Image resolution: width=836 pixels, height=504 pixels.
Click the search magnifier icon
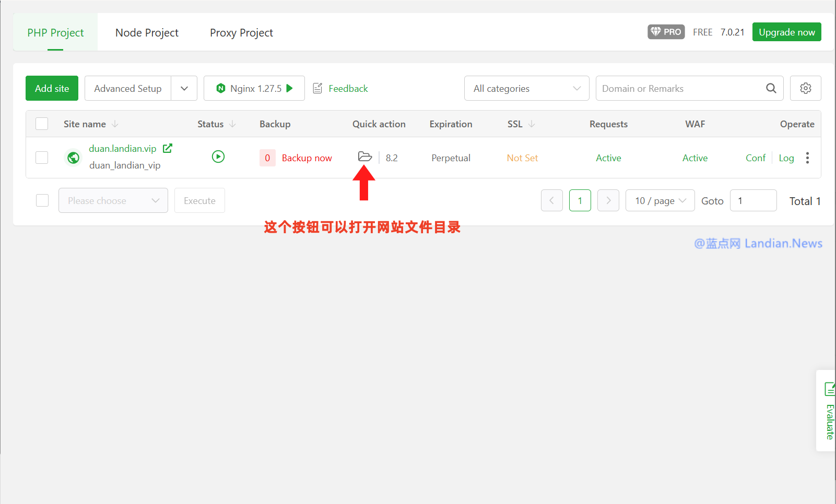click(x=771, y=88)
